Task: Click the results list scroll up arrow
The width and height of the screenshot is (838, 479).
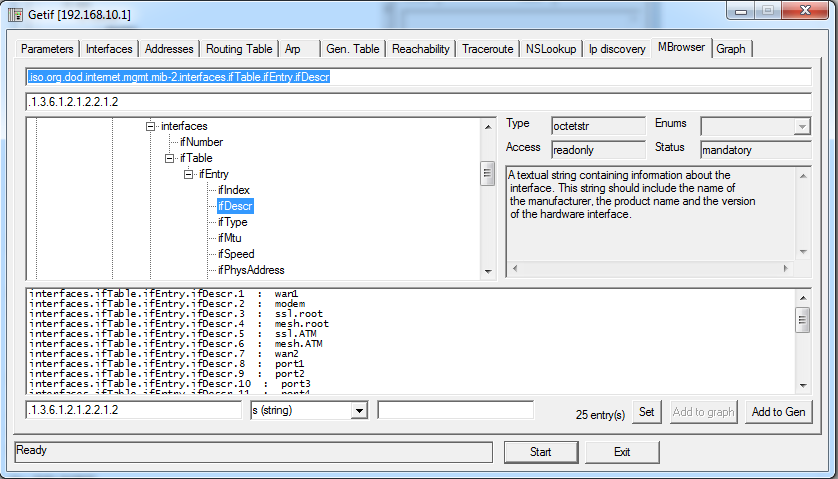Action: click(x=803, y=298)
